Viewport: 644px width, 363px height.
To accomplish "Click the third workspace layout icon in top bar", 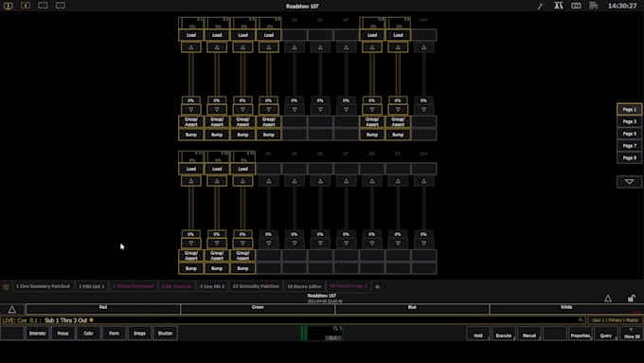I will pyautogui.click(x=43, y=6).
